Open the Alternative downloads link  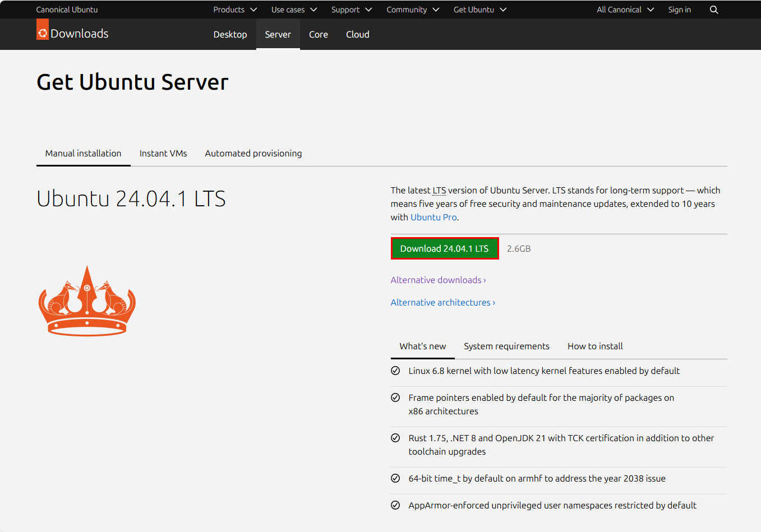439,280
